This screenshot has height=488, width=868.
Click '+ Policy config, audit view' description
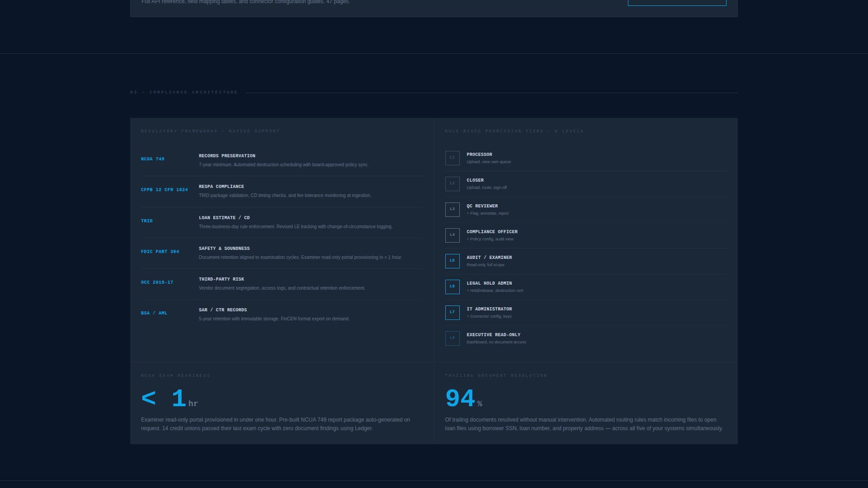(490, 239)
